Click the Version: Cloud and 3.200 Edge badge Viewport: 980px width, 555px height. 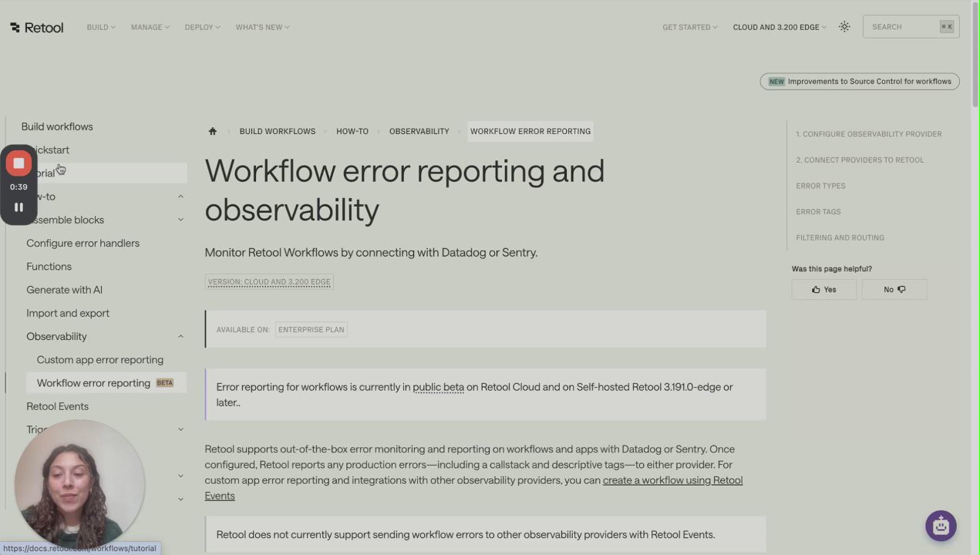(x=269, y=281)
